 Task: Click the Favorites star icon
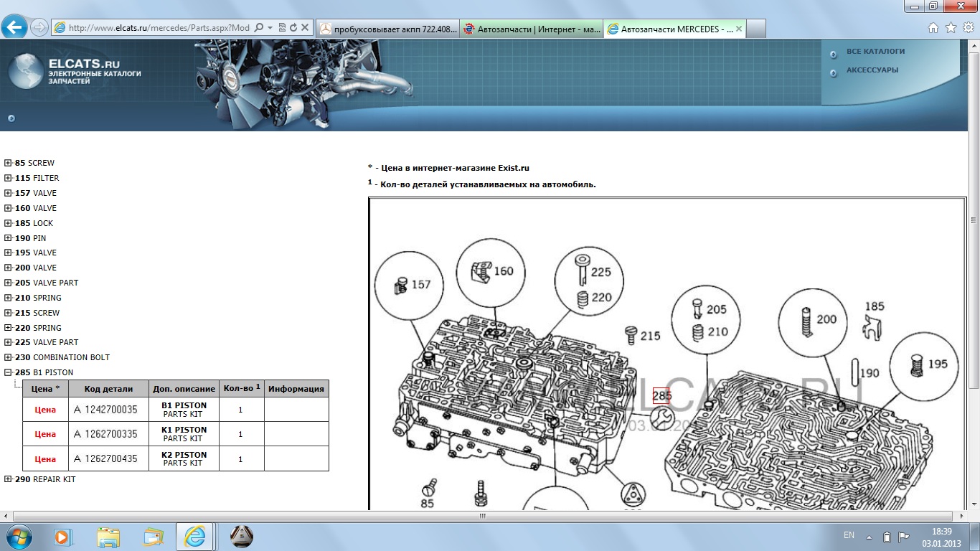[x=951, y=28]
